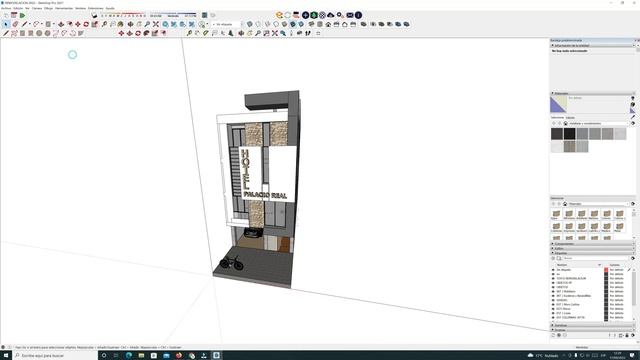Switch to the Edición tab in Materiales
640x360 pixels.
[570, 118]
